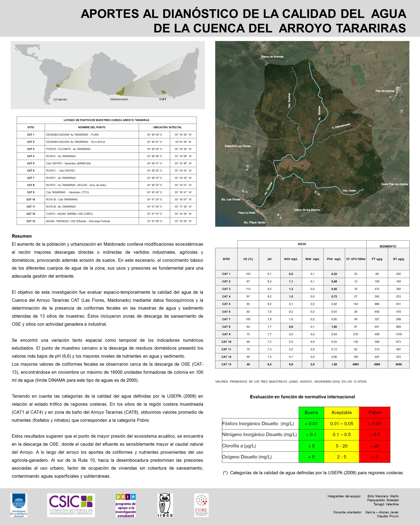Click the CSIC logo in the footer
The image size is (420, 525).
pos(71,505)
